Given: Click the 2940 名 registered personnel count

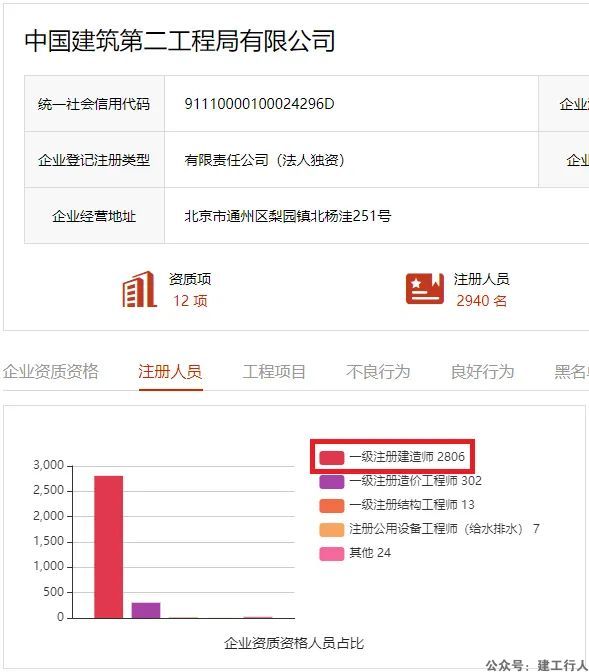Looking at the screenshot, I should 481,301.
